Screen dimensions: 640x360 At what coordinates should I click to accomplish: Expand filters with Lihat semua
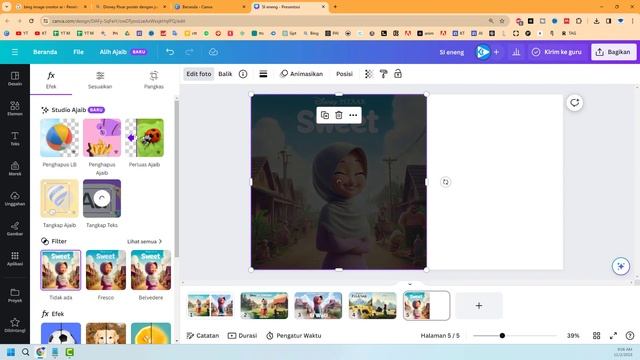[x=144, y=242]
